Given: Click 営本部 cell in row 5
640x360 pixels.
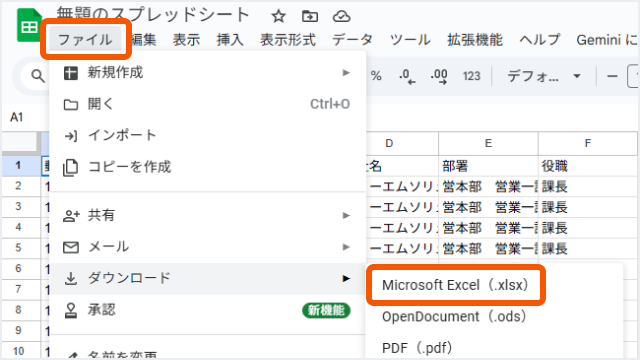Looking at the screenshot, I should (x=488, y=248).
